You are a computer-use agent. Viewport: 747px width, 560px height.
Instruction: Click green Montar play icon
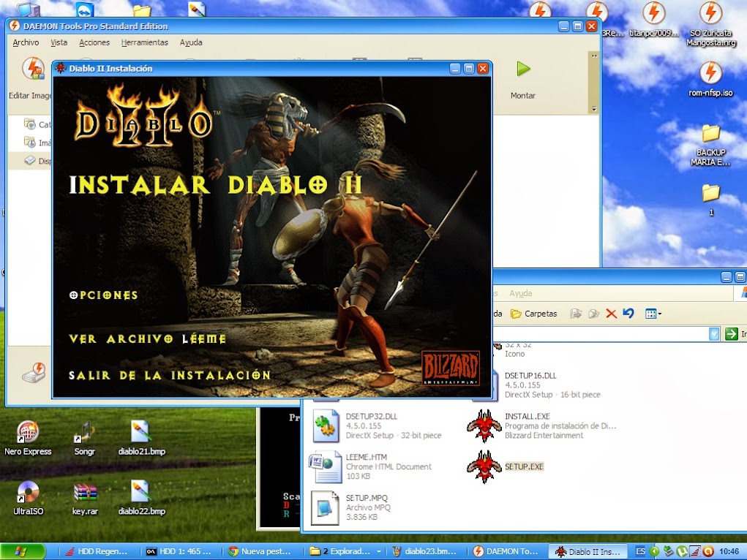[523, 69]
